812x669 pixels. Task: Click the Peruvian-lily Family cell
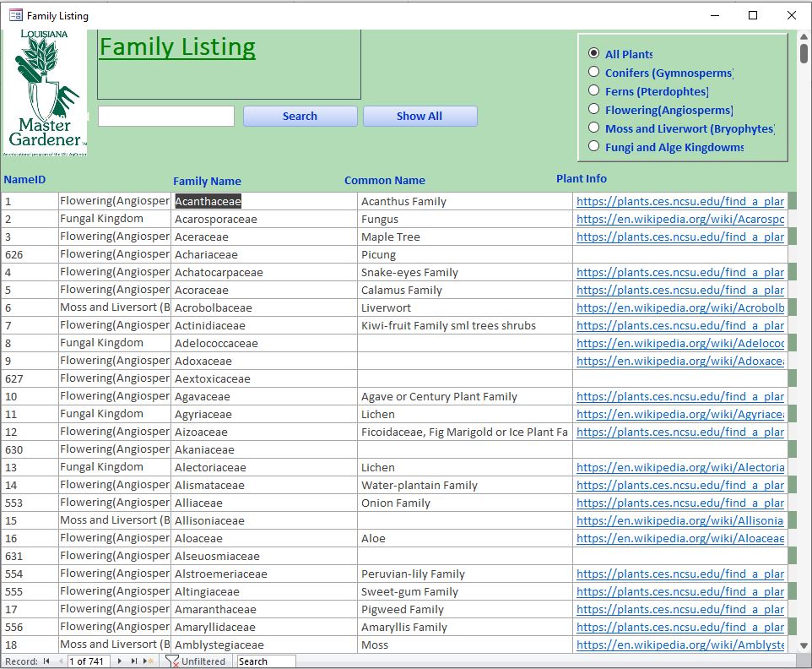[x=464, y=574]
